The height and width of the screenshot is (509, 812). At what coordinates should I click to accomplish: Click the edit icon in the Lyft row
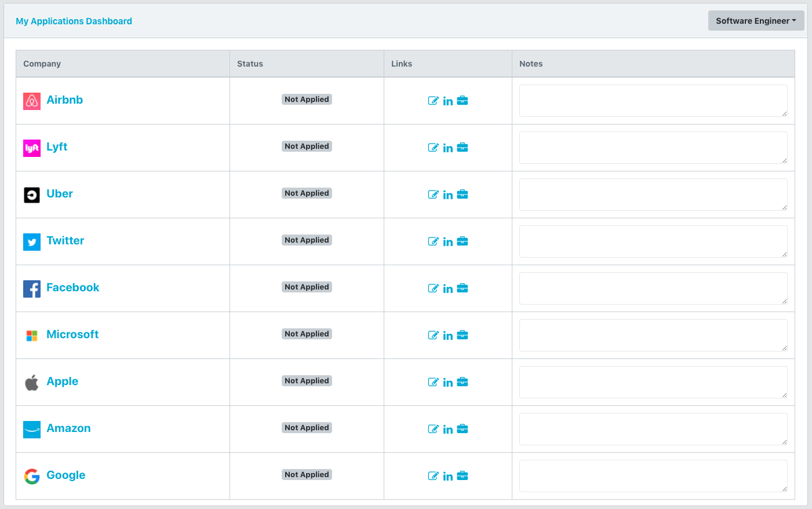[433, 148]
